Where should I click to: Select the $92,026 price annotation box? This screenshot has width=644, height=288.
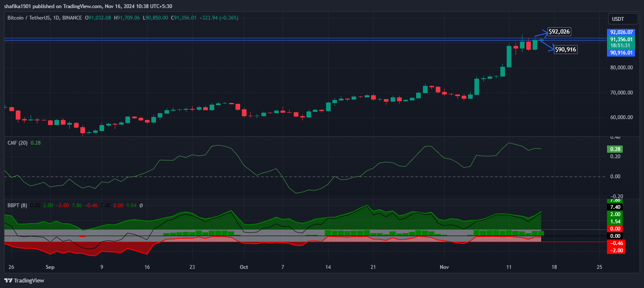[x=559, y=31]
